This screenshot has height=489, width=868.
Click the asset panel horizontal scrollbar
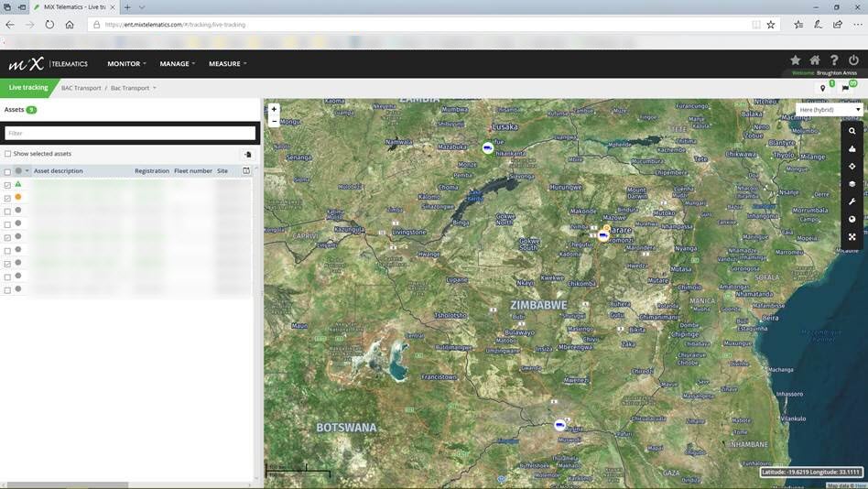[67, 485]
